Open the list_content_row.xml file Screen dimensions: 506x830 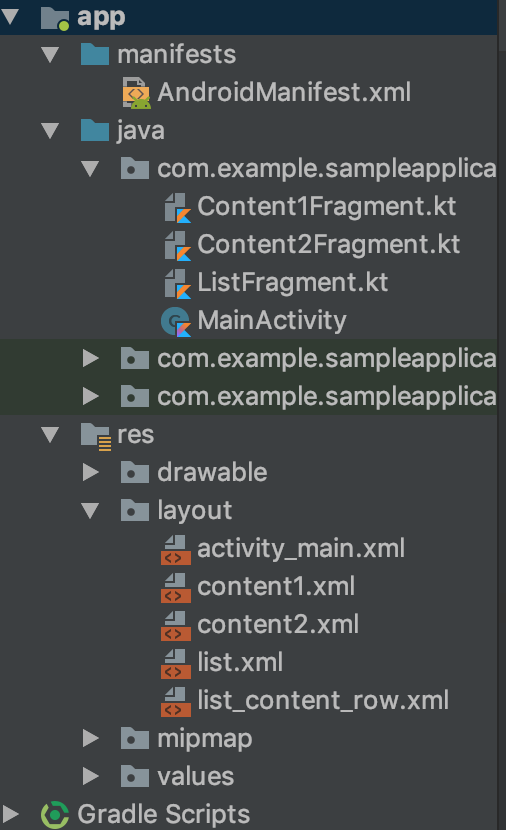pyautogui.click(x=323, y=701)
